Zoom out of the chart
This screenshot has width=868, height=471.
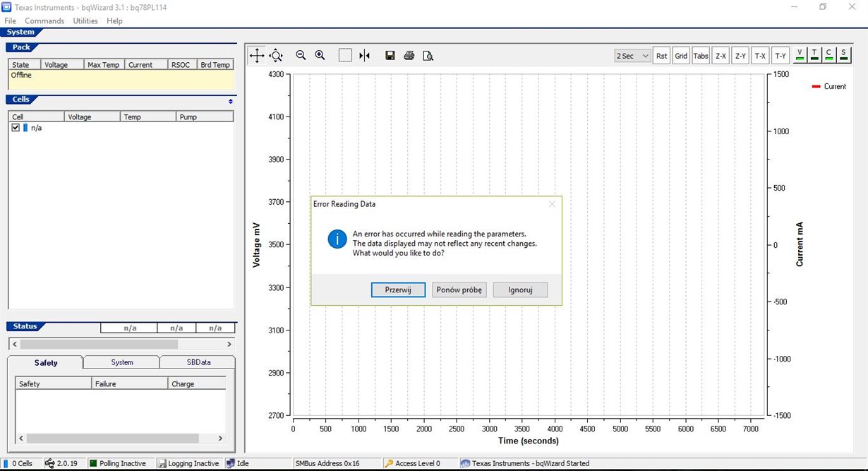(301, 55)
